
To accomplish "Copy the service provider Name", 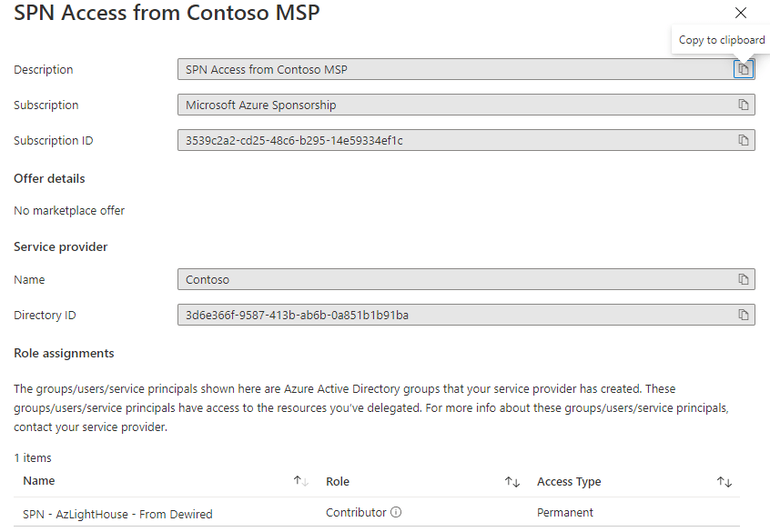I will click(x=744, y=279).
